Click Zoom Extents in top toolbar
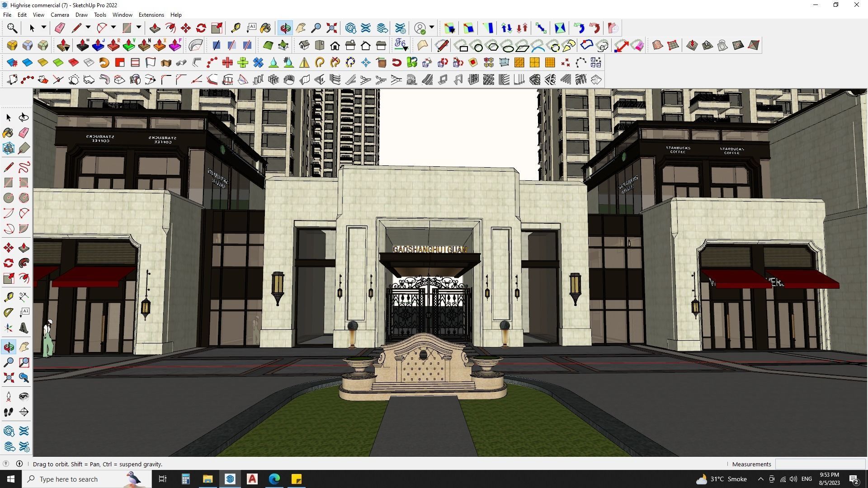 coord(332,28)
